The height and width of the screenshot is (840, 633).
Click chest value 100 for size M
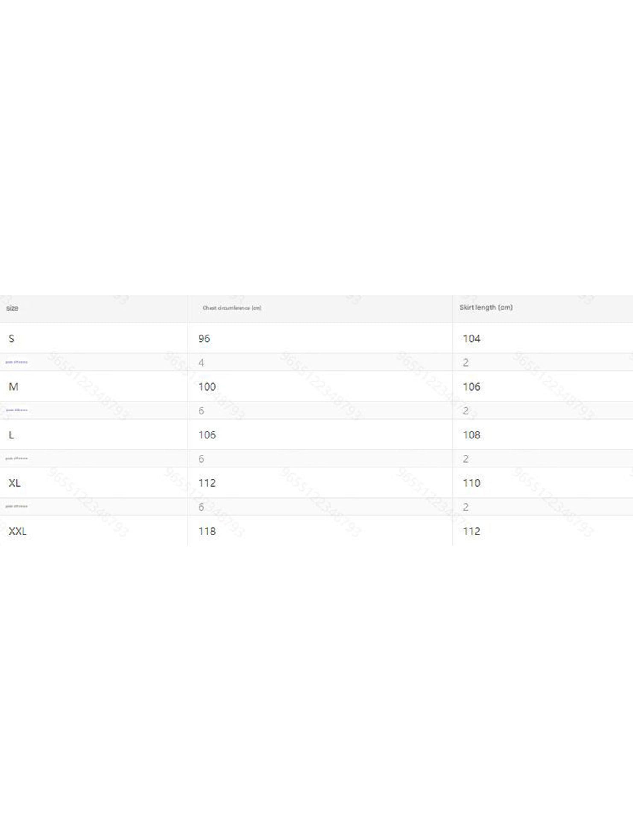coord(207,387)
